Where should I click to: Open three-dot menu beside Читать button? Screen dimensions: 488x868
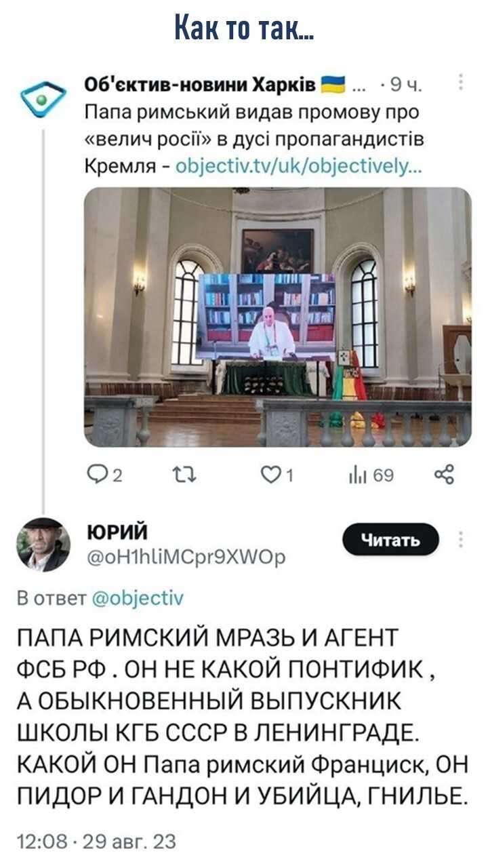[x=462, y=540]
